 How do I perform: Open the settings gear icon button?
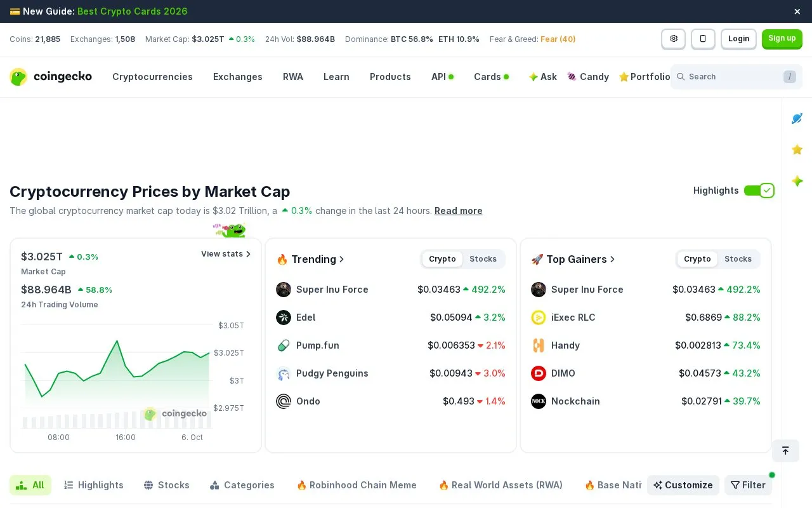[674, 39]
